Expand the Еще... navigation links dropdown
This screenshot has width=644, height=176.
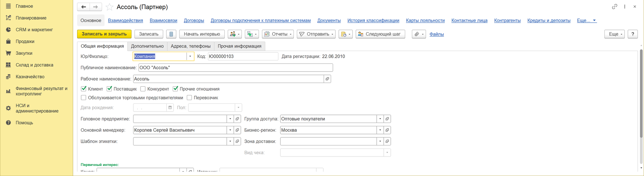click(586, 20)
